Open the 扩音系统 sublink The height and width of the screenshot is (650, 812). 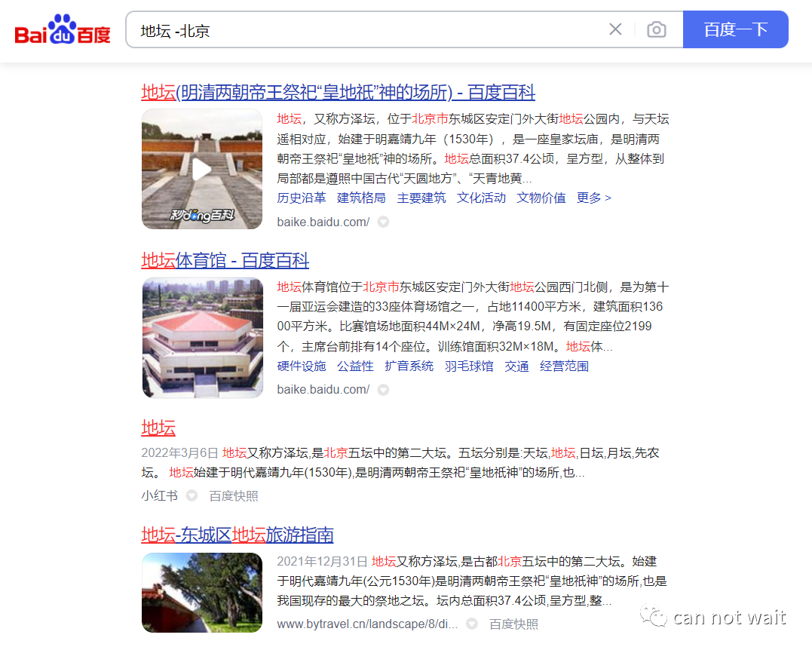pyautogui.click(x=409, y=366)
